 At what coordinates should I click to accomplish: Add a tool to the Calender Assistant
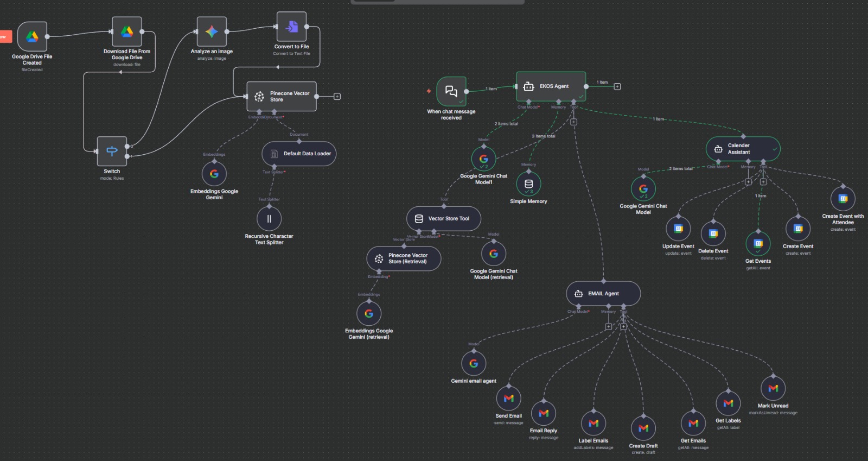click(763, 182)
